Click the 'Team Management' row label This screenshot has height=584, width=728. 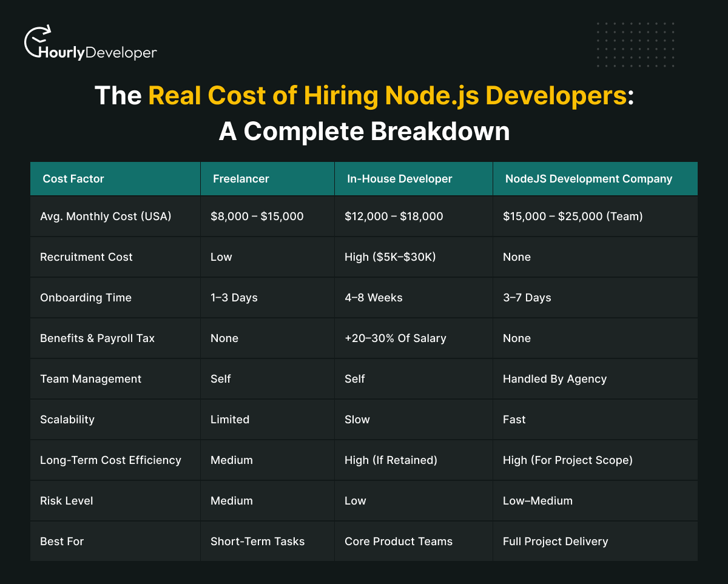tap(90, 379)
